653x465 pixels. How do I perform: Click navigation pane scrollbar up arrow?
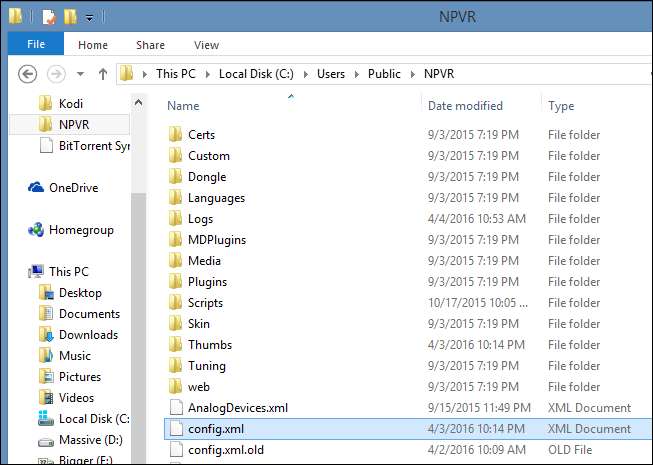pyautogui.click(x=138, y=102)
